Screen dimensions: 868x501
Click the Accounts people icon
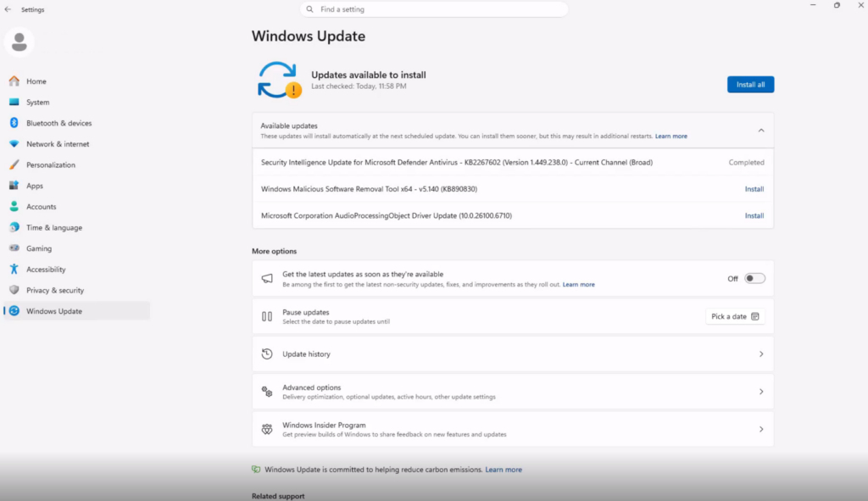[x=15, y=206]
